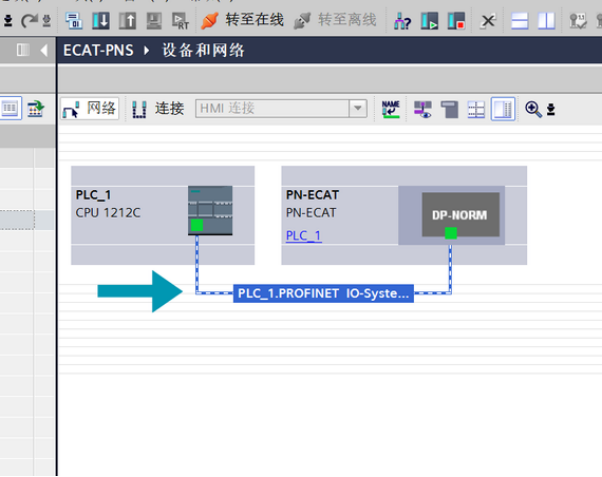Select the DP-NORM module image
Screen dimensions: 602x477
pyautogui.click(x=460, y=214)
